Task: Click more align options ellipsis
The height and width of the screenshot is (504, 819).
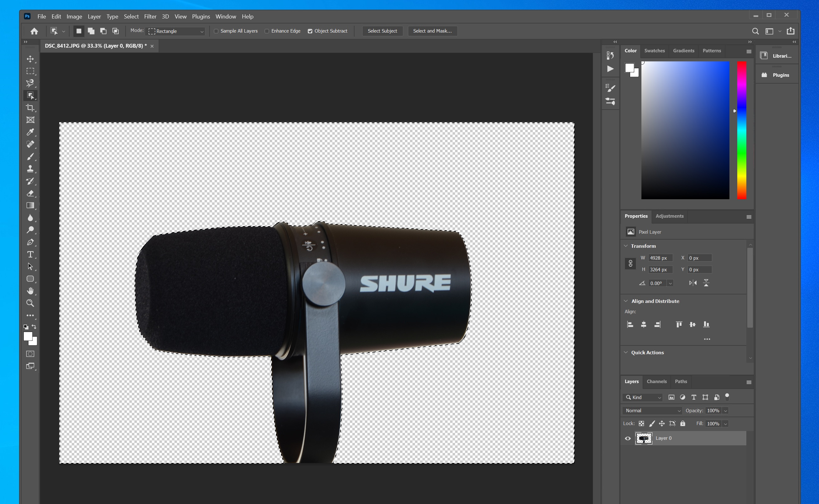Action: coord(707,339)
